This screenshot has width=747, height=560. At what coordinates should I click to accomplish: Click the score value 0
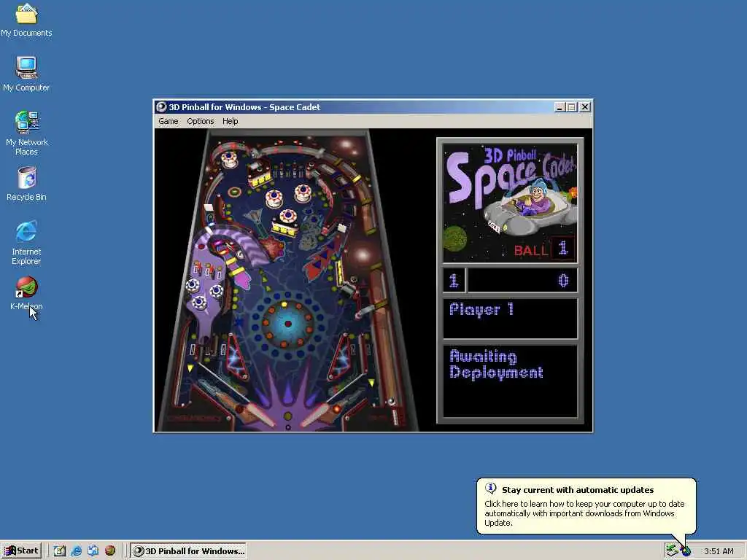pos(563,281)
